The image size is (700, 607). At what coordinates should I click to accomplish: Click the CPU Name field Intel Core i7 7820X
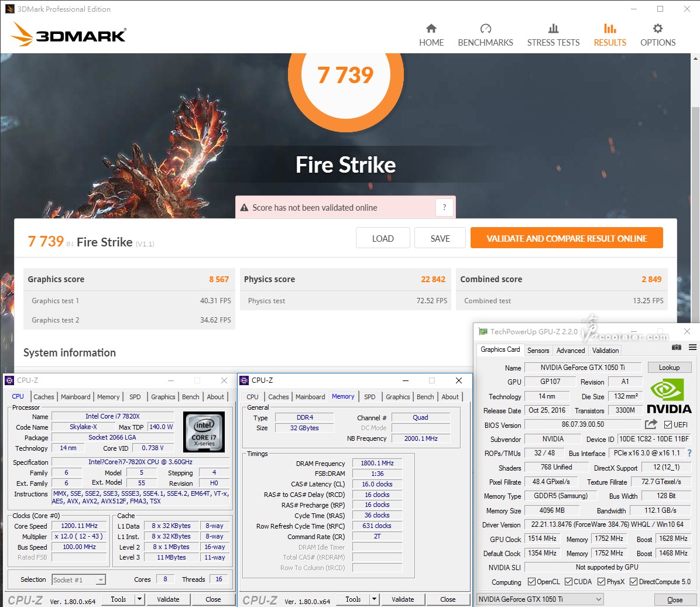coord(112,416)
